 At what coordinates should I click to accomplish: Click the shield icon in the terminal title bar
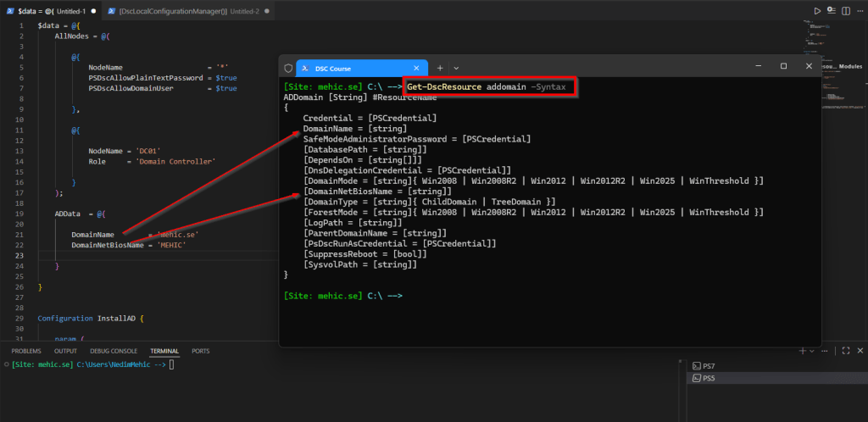tap(288, 68)
